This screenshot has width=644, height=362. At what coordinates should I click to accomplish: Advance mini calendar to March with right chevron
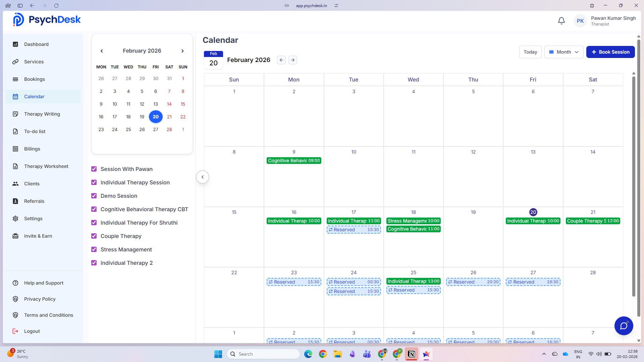[x=182, y=51]
